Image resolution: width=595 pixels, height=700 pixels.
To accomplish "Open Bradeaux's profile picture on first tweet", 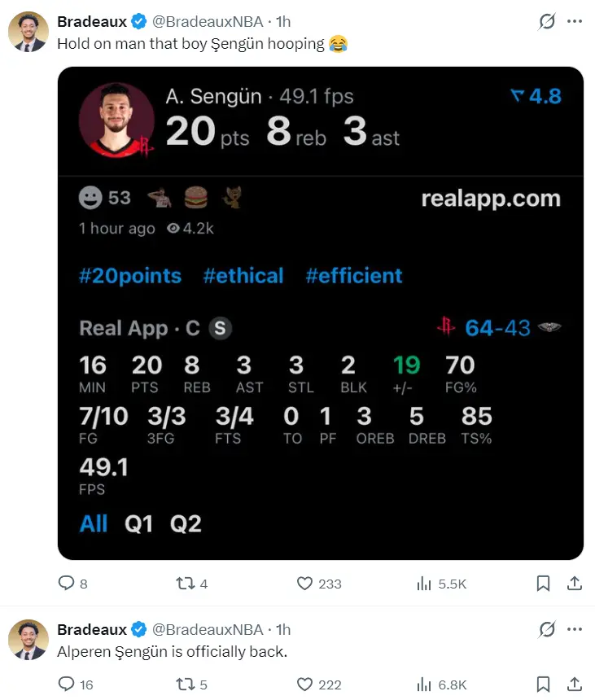I will (28, 33).
